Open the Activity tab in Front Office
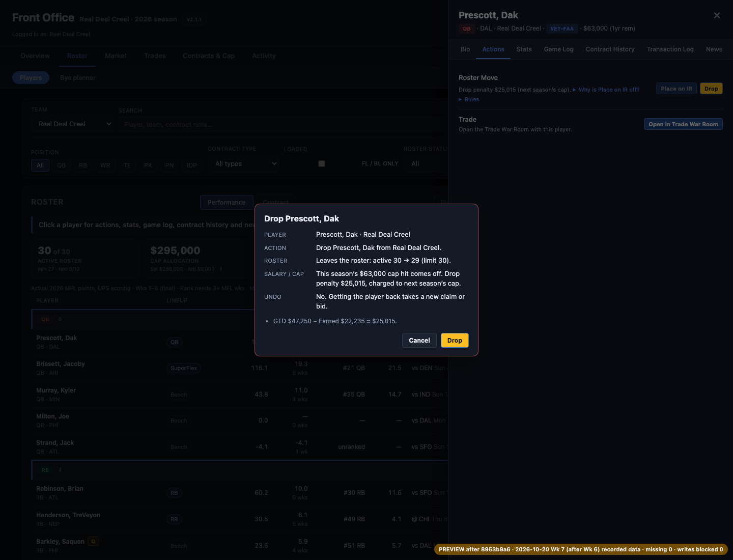 tap(264, 56)
